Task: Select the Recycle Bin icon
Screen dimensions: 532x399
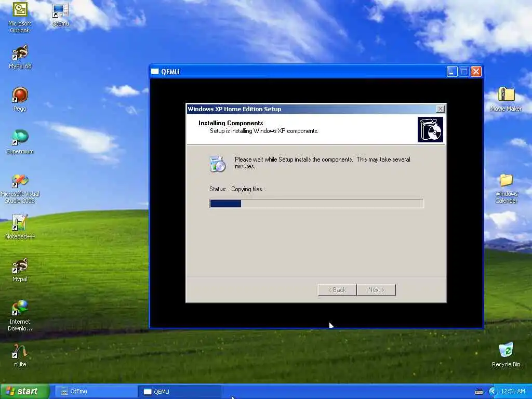Action: [506, 355]
